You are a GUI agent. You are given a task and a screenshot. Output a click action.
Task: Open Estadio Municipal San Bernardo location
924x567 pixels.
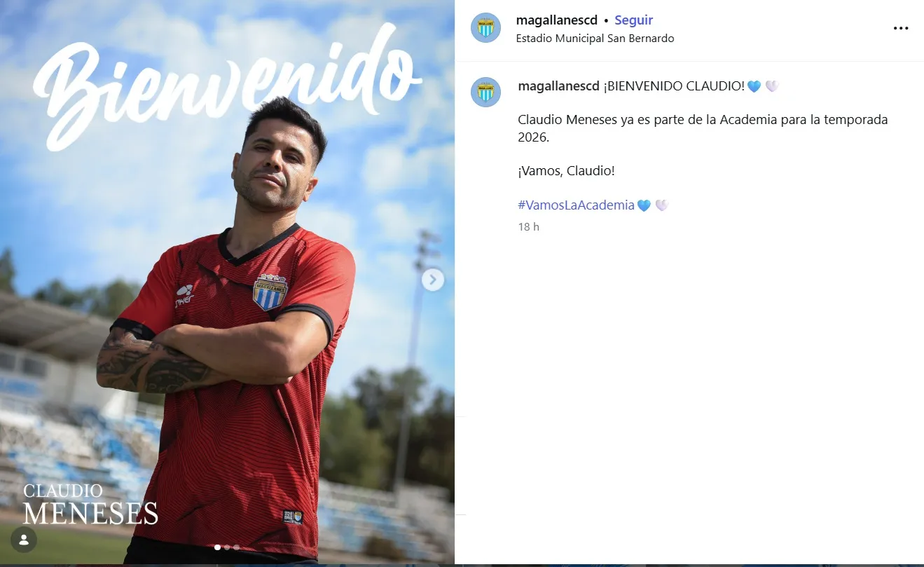click(595, 39)
